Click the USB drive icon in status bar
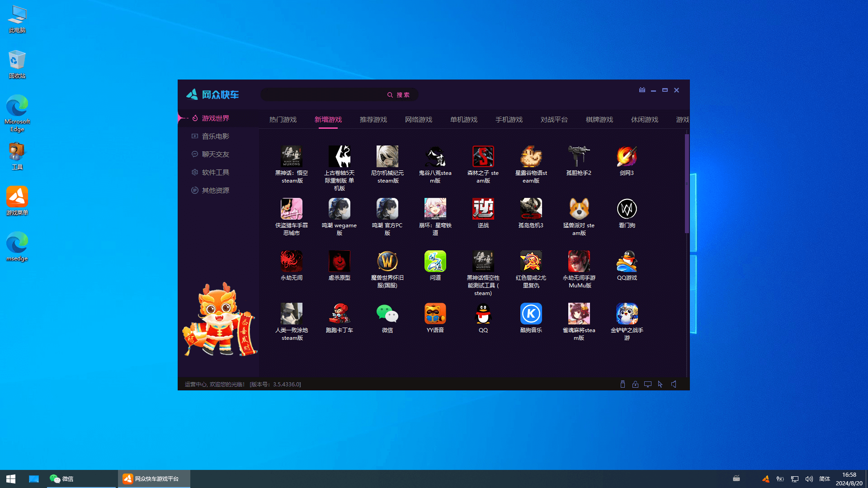This screenshot has width=868, height=488. tap(623, 384)
